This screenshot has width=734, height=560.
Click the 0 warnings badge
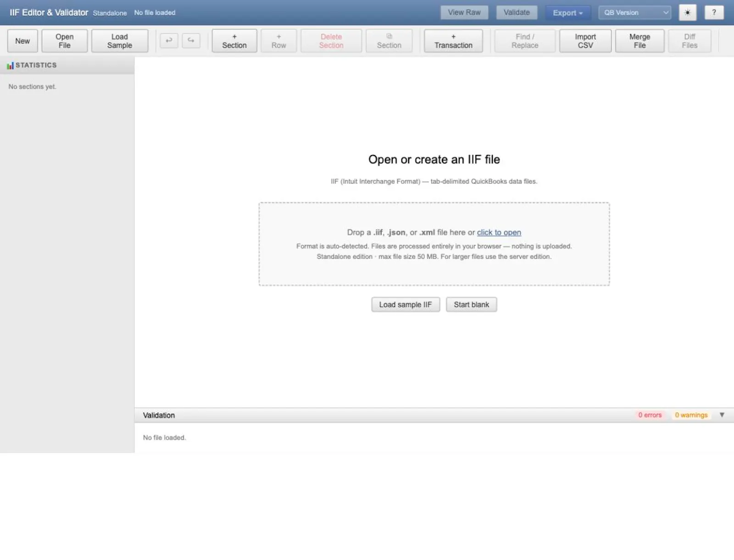click(691, 415)
